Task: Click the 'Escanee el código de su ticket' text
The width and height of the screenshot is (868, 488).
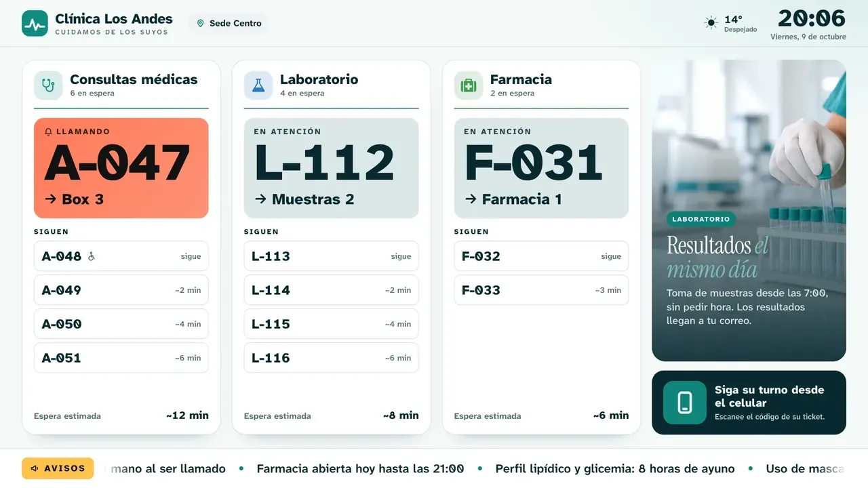Action: click(x=770, y=417)
